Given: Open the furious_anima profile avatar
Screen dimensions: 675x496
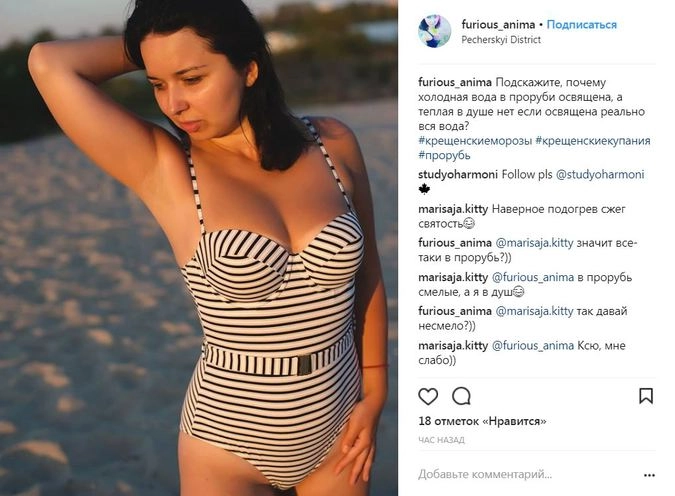Looking at the screenshot, I should [434, 31].
